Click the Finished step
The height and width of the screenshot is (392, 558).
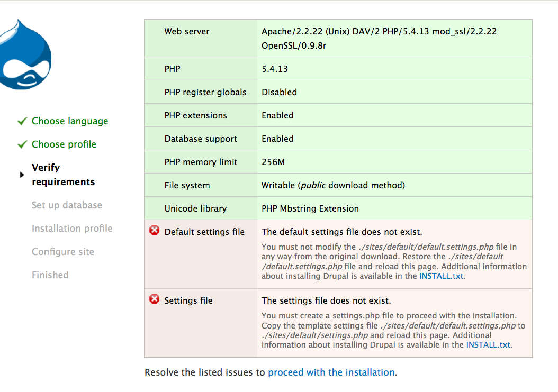(x=50, y=275)
